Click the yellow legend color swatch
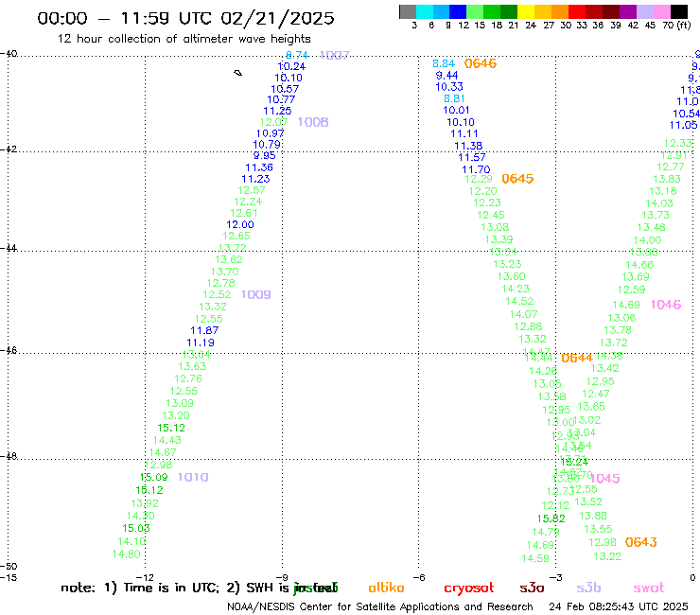The image size is (700, 615). click(526, 11)
